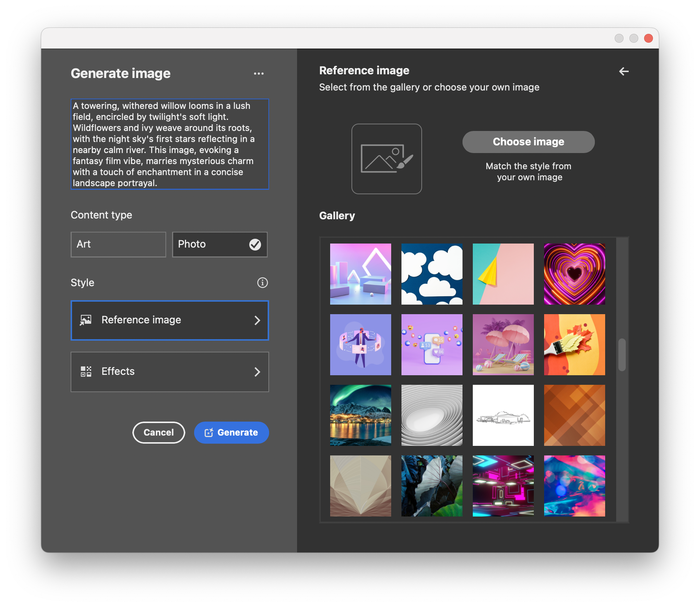
Task: Select the paintbrush with autumn leaf thumbnail
Action: [575, 345]
